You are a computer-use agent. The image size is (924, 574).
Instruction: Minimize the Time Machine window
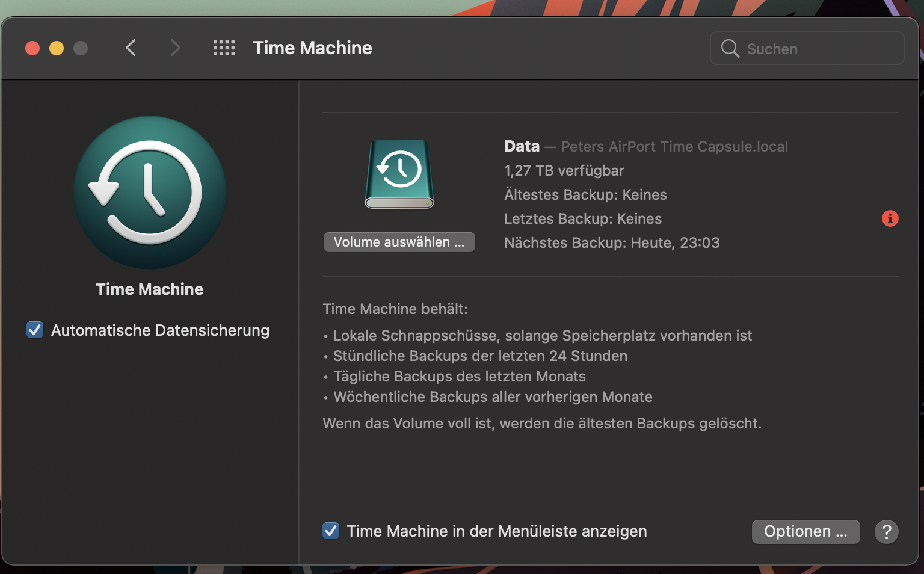tap(57, 48)
